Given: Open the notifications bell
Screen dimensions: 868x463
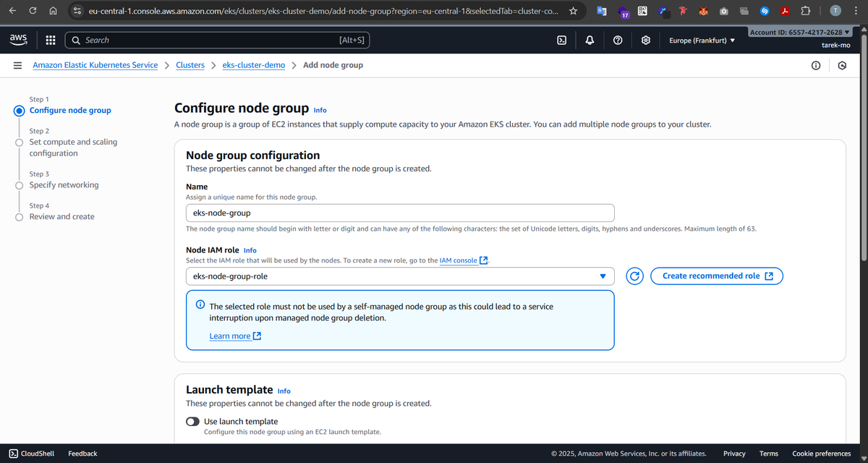Looking at the screenshot, I should point(590,41).
